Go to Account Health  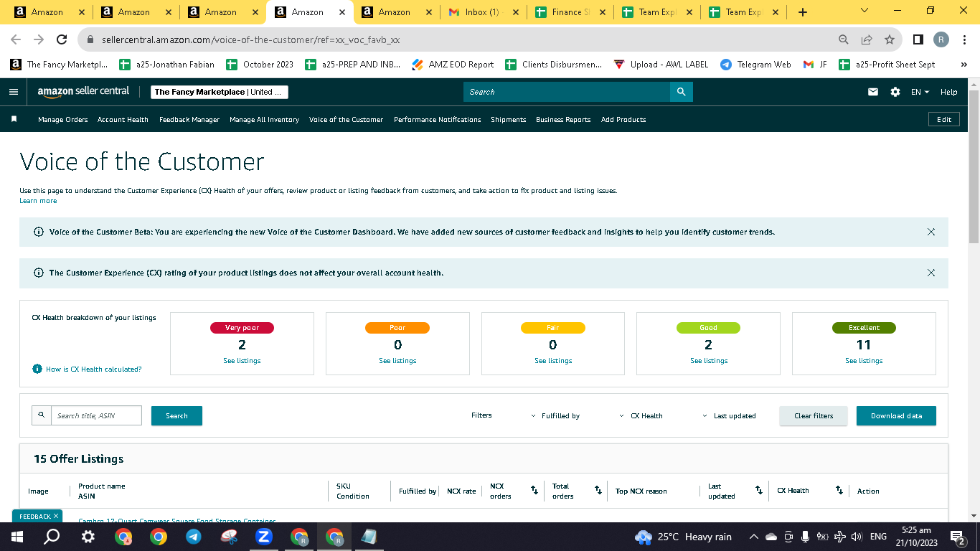coord(123,120)
